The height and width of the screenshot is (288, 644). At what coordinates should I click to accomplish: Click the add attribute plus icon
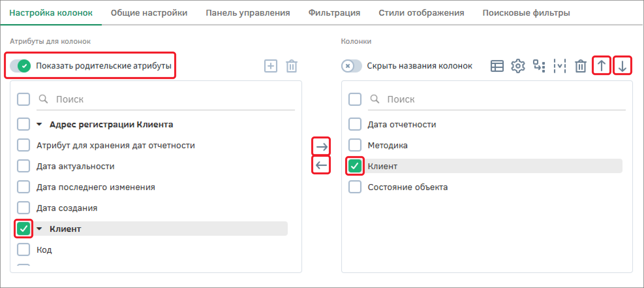tap(270, 66)
